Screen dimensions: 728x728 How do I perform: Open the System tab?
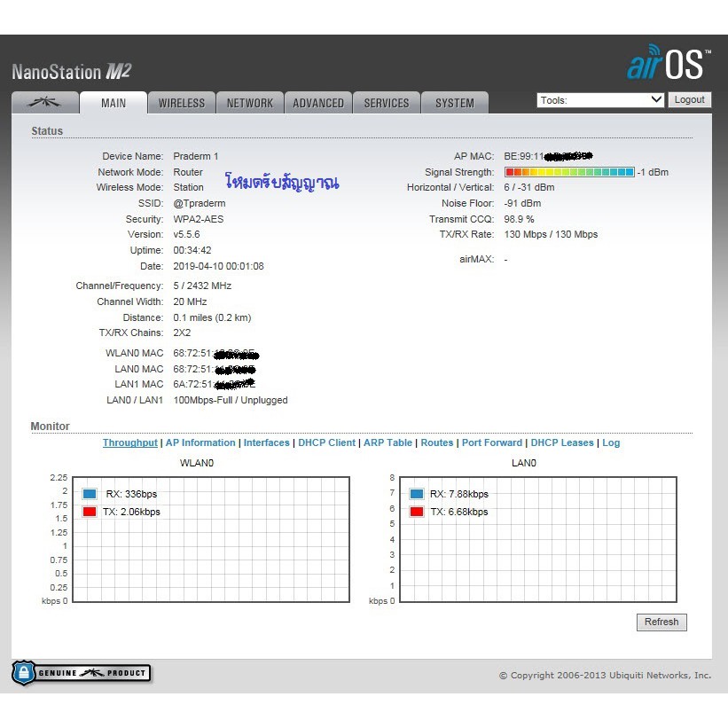(x=454, y=103)
